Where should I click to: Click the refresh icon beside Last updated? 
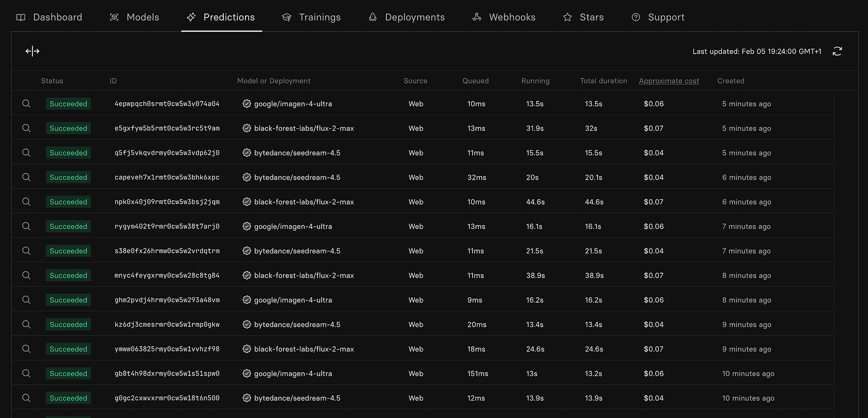837,51
